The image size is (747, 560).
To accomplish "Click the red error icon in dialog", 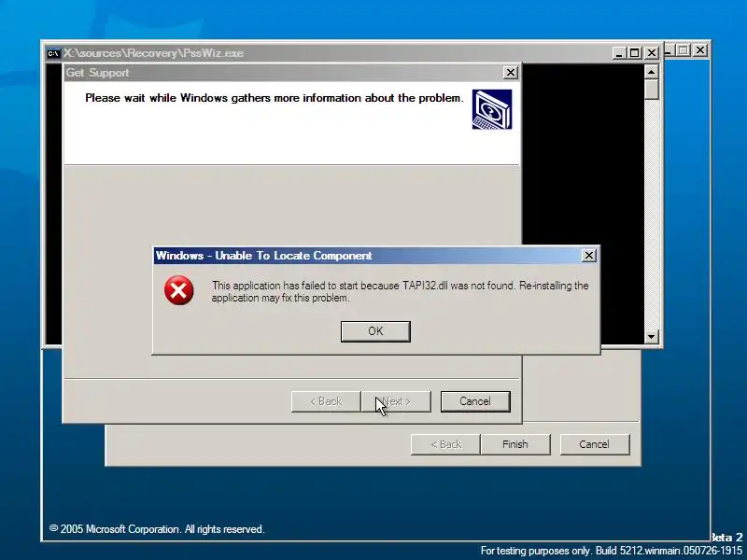I will tap(179, 290).
